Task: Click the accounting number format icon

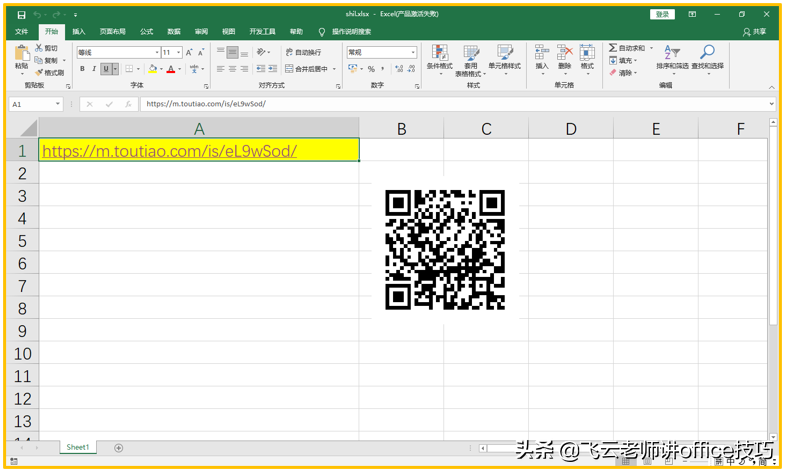Action: [353, 69]
